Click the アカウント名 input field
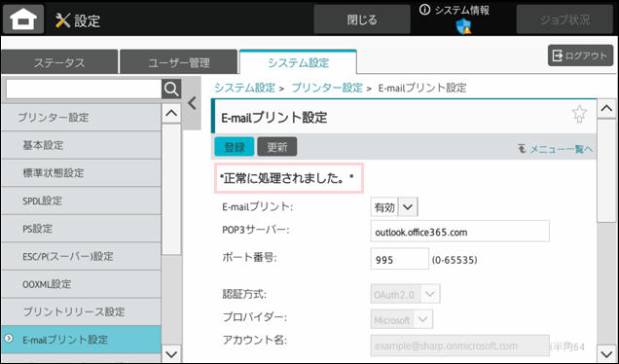This screenshot has width=619, height=364. [460, 346]
